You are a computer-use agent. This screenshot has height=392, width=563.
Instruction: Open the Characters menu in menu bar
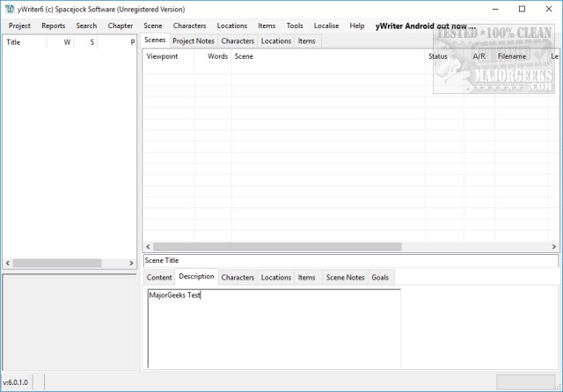(x=189, y=25)
